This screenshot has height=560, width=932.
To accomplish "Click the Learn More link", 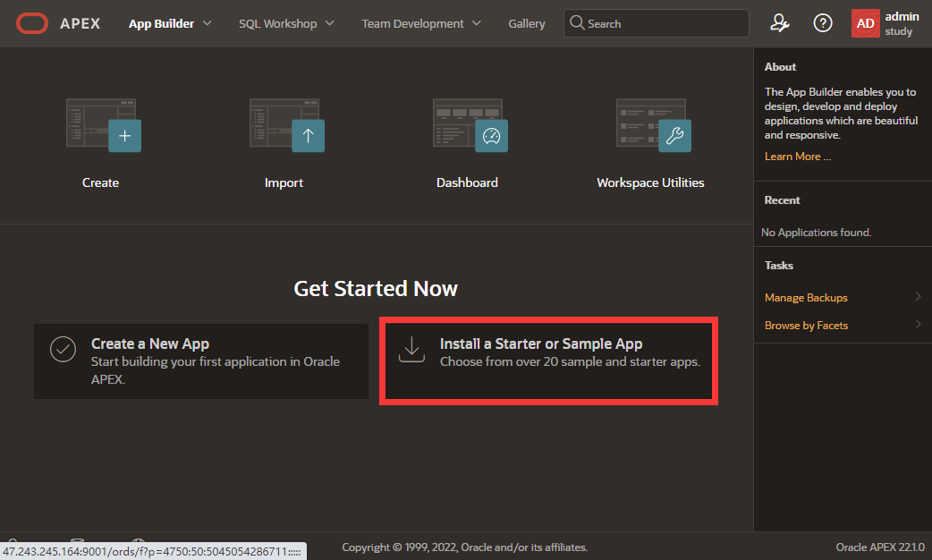I will click(798, 157).
